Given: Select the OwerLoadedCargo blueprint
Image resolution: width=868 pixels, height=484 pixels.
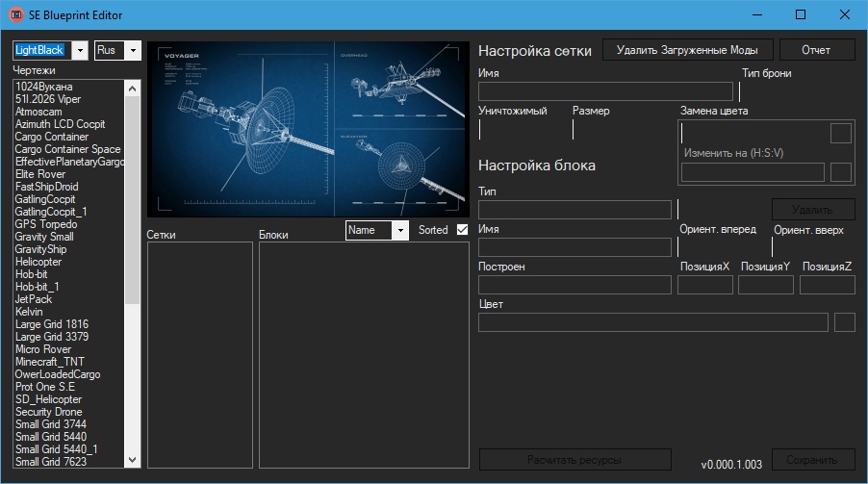Looking at the screenshot, I should click(x=69, y=374).
